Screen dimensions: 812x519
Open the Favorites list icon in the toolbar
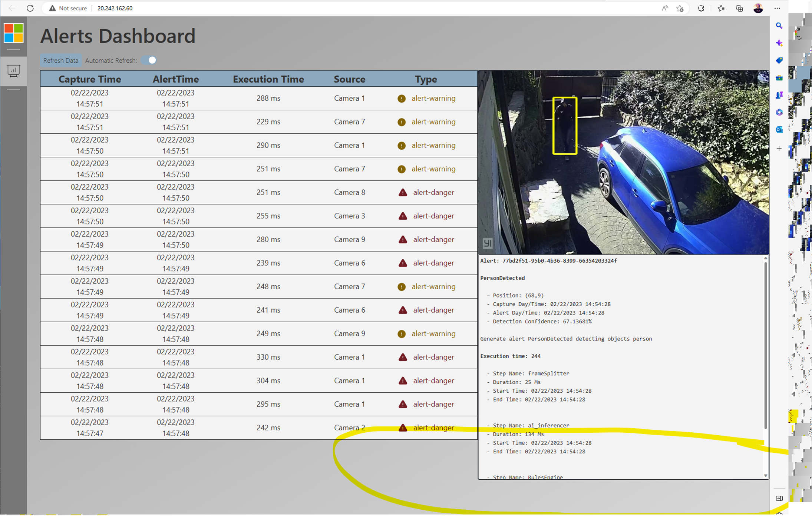point(721,8)
